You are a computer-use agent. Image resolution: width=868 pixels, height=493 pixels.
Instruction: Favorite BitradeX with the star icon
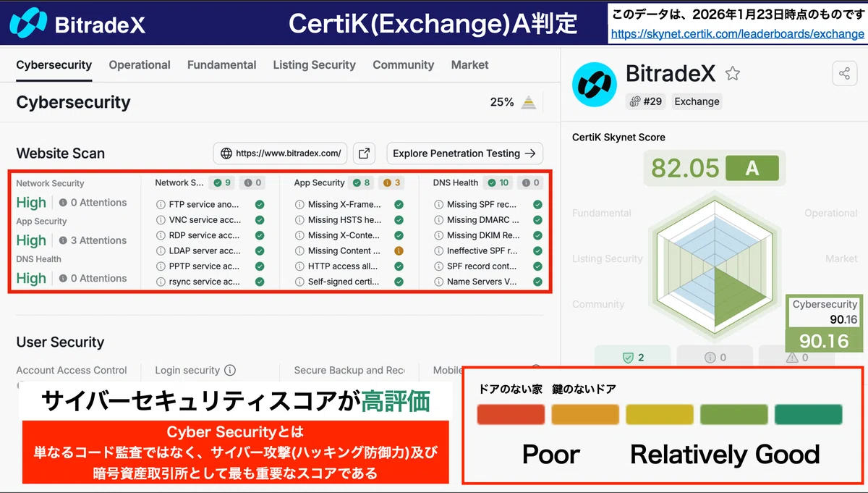(x=733, y=73)
